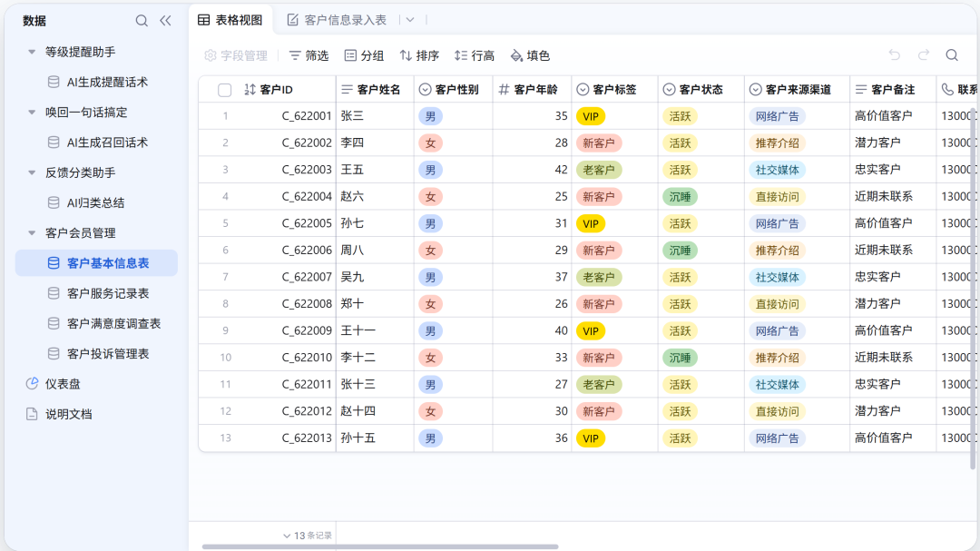Click the sort icon in 客户ID header
Viewport: 980px width, 551px height.
click(250, 90)
